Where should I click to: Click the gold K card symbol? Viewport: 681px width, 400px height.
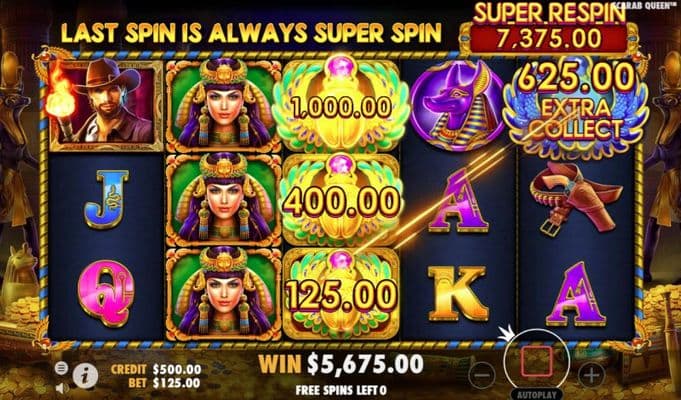pyautogui.click(x=457, y=294)
